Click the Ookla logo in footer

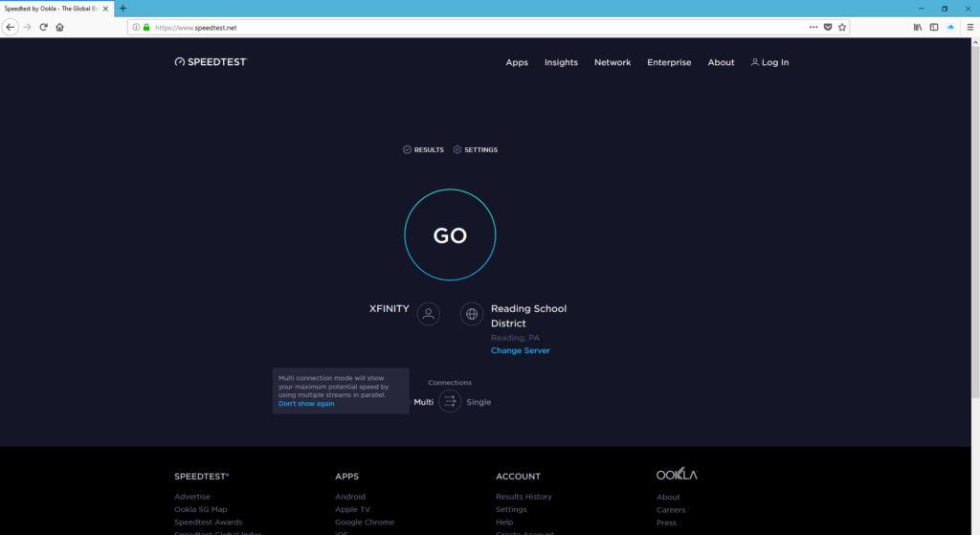pyautogui.click(x=677, y=475)
